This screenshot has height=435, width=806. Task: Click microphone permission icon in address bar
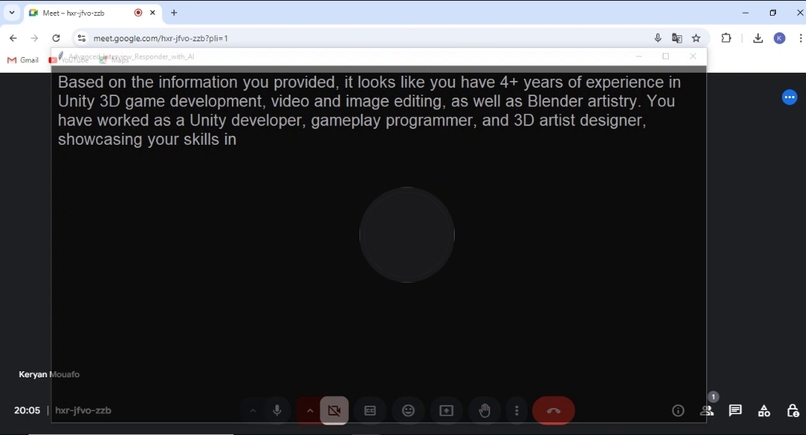657,38
